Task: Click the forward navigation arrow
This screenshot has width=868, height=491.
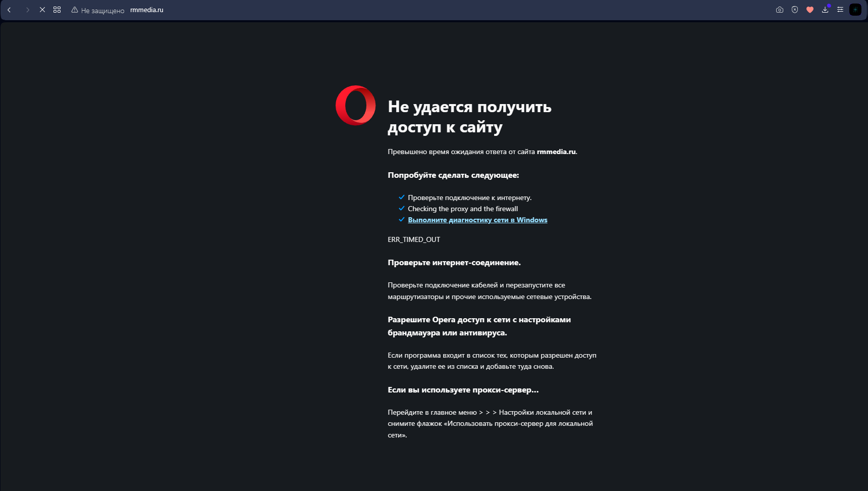Action: [27, 10]
